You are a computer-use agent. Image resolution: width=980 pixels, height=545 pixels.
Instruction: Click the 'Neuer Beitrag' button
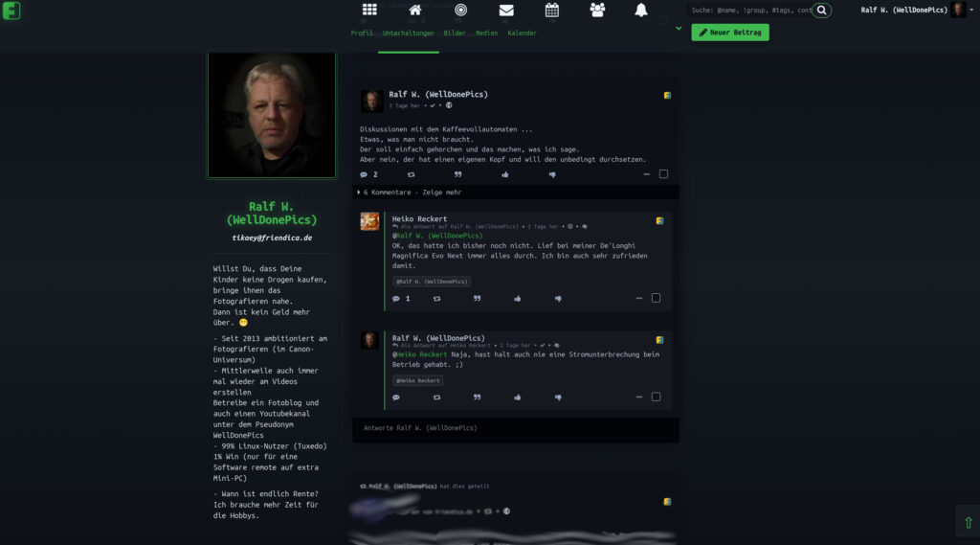(x=730, y=33)
